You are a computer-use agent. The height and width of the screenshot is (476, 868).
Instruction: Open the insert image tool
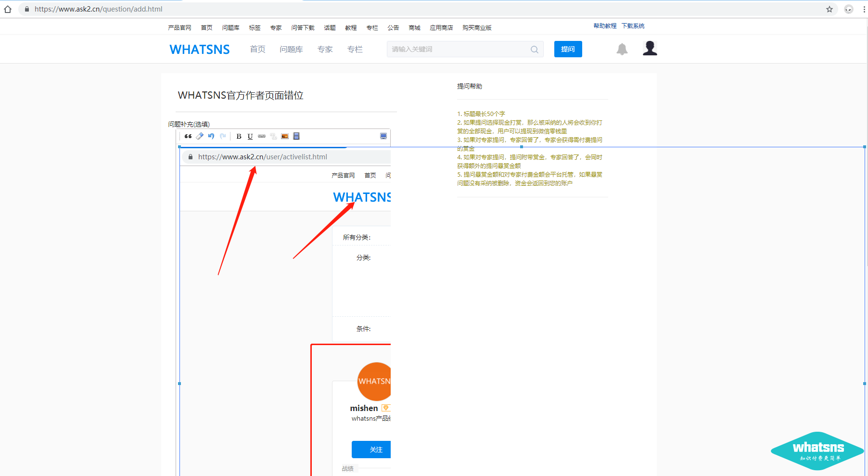(x=285, y=136)
